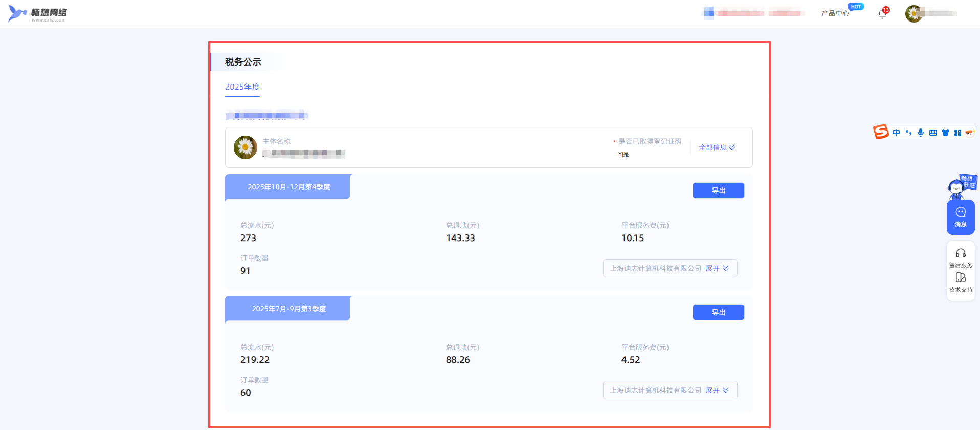Click the 畅想网络 logo in header
The image size is (980, 430).
click(x=38, y=14)
